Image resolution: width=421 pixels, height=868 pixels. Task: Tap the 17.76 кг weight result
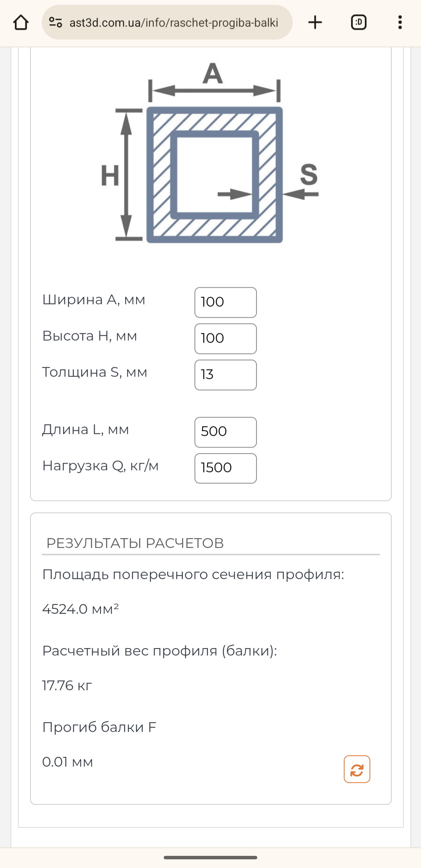[x=67, y=686]
